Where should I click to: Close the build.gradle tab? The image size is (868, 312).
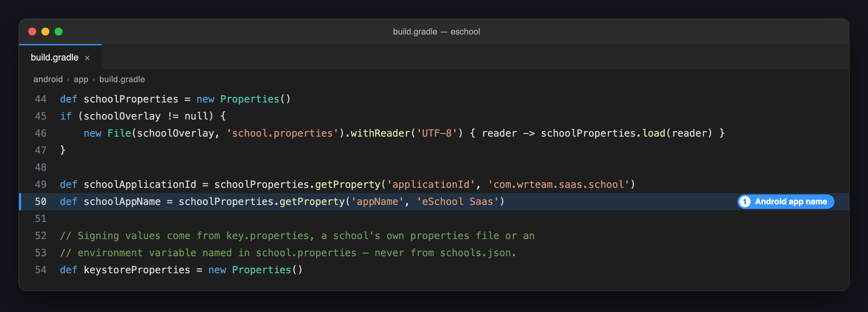pyautogui.click(x=87, y=58)
